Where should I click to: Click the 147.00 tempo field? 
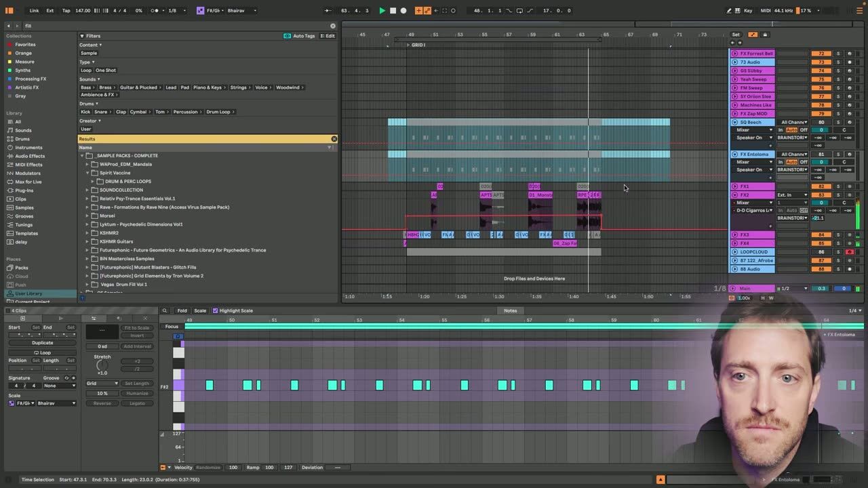click(83, 11)
